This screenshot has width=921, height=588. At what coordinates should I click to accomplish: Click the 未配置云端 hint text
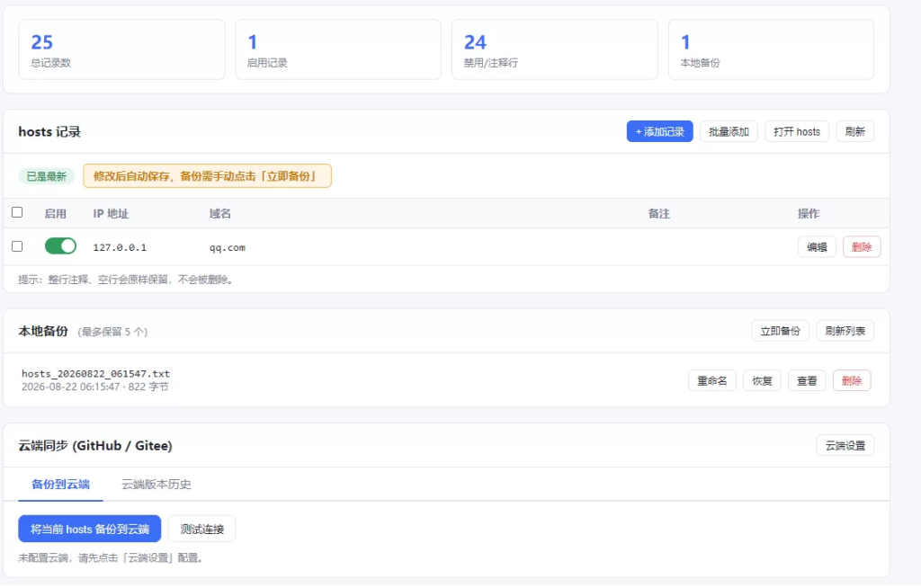click(x=112, y=557)
